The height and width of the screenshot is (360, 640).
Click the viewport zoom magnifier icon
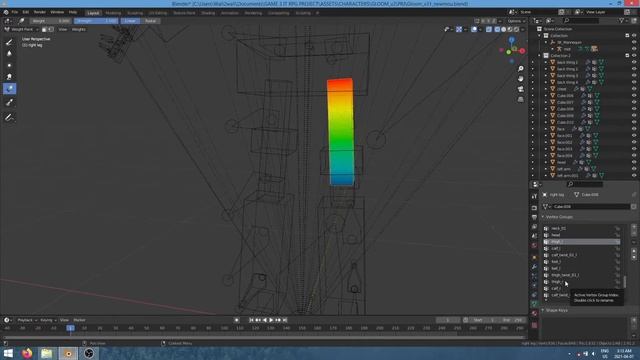pyautogui.click(x=520, y=69)
